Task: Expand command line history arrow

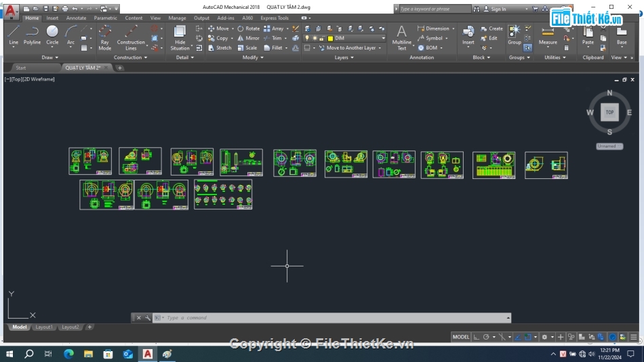Action: point(508,318)
